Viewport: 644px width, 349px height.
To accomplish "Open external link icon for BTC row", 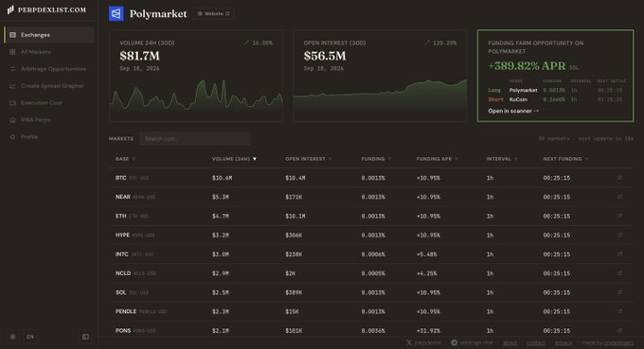I will (x=619, y=178).
